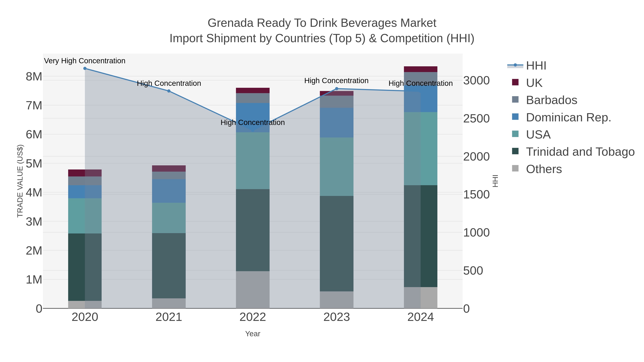
Task: Click the 2024 Trinidad and Tobago bar segment
Action: click(421, 236)
